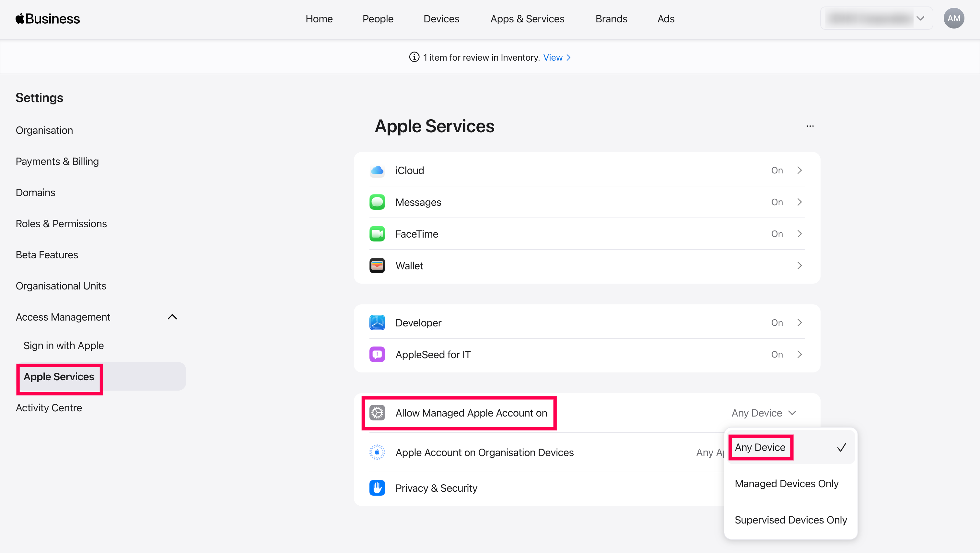Go to the Devices tab

[441, 19]
